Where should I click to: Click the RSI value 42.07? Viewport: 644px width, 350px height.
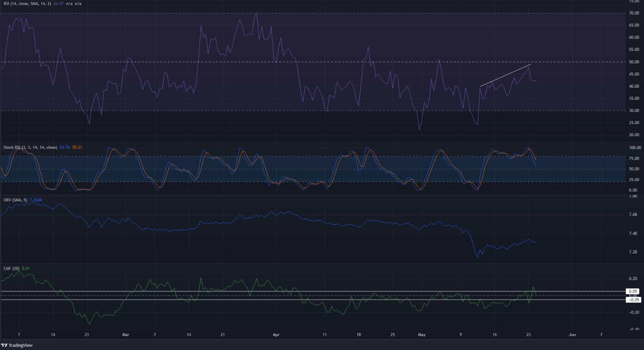[x=59, y=4]
